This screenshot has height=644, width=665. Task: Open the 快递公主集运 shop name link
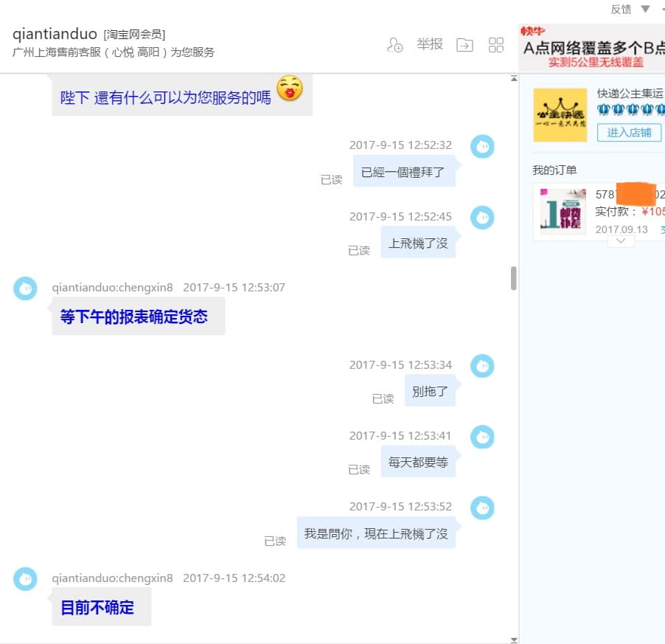(x=630, y=94)
